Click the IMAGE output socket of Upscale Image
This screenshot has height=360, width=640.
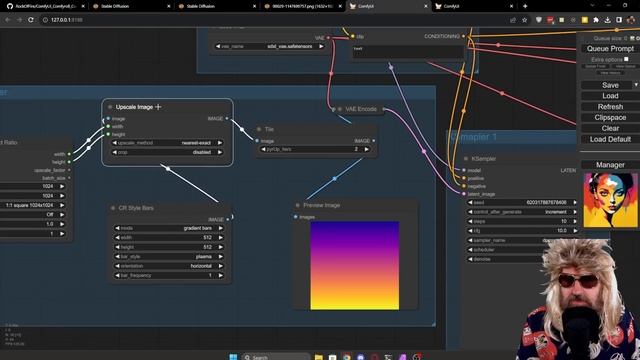227,119
